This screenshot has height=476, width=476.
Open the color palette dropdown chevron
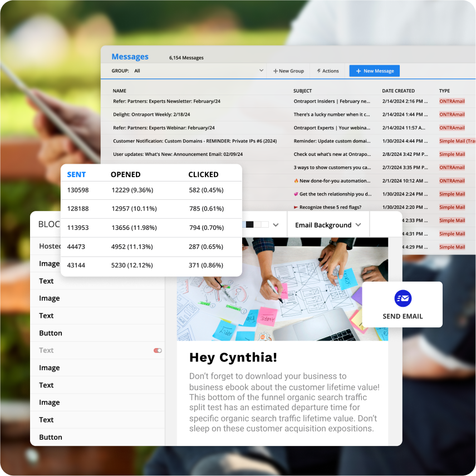coord(275,224)
